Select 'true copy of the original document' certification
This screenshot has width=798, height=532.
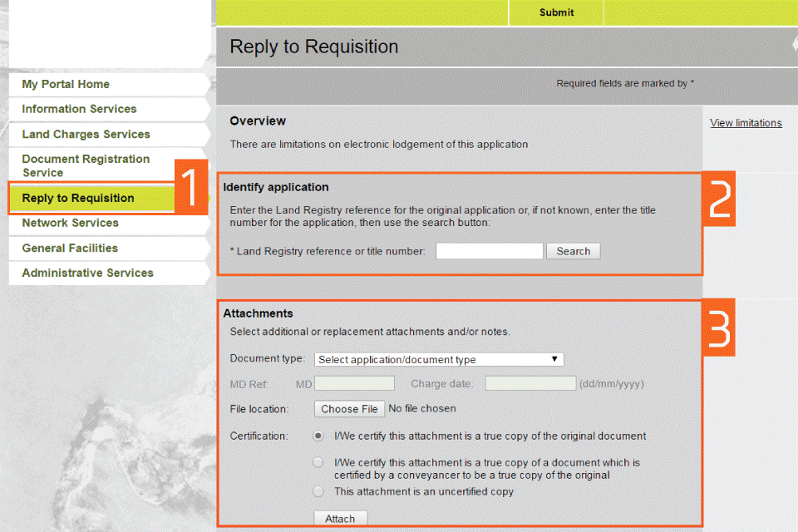318,436
